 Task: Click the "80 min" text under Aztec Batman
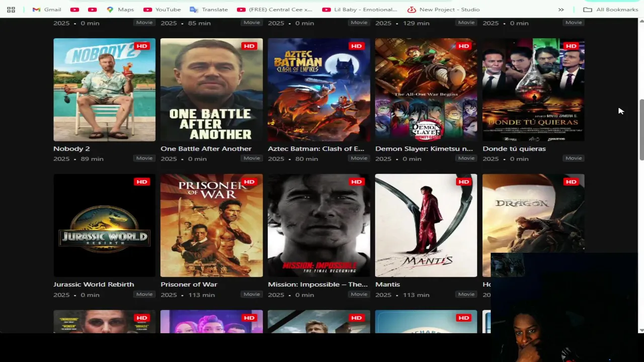(x=306, y=159)
